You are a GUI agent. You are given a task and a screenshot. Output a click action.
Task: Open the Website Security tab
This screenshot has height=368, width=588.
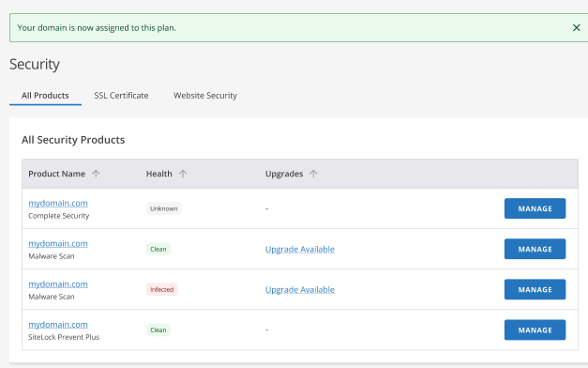click(205, 96)
